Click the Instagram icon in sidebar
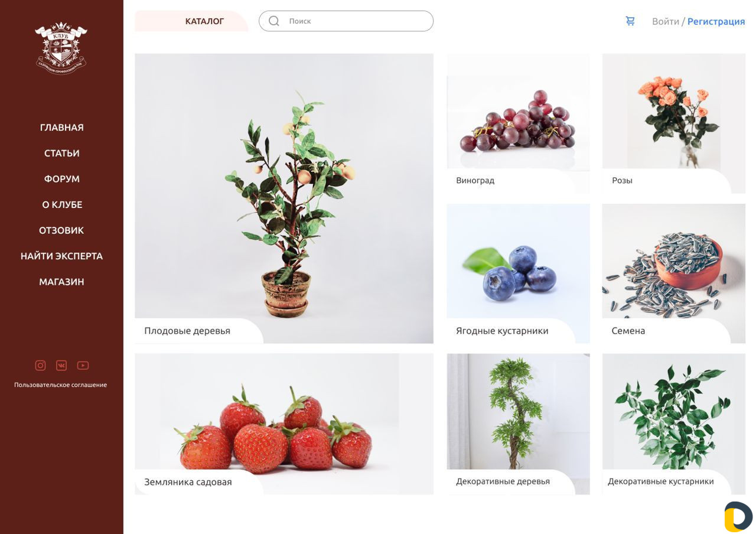756x534 pixels. (x=40, y=366)
